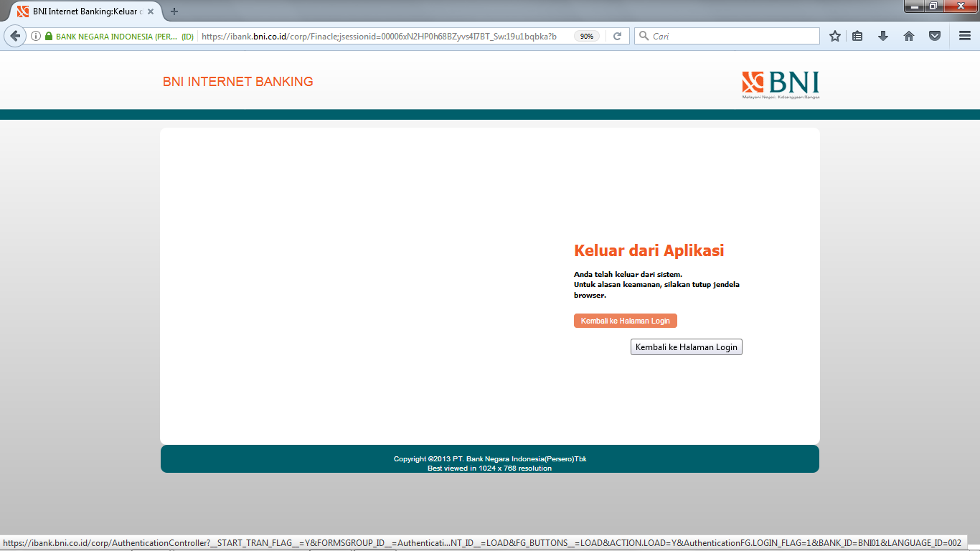Open the Firefox hamburger menu

965,36
